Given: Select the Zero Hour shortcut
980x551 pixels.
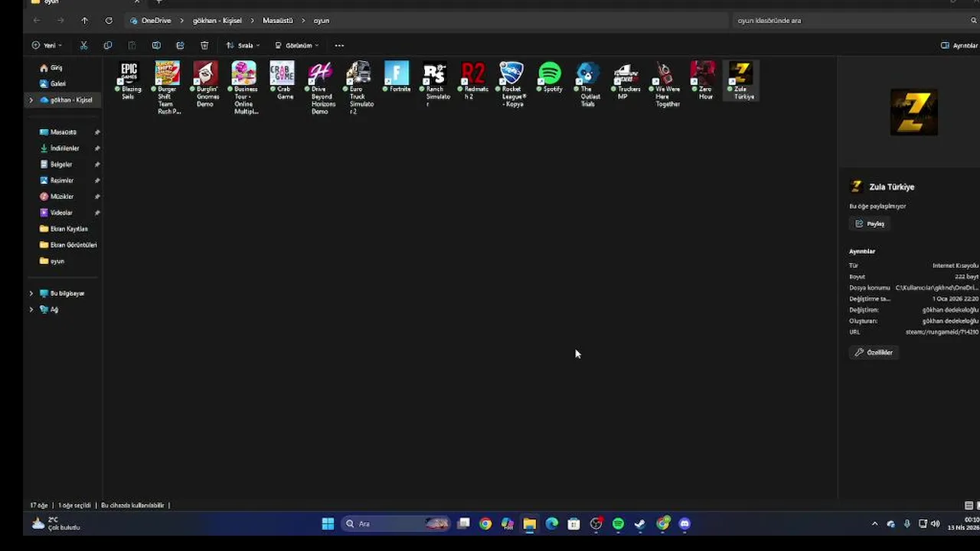Looking at the screenshot, I should (703, 81).
